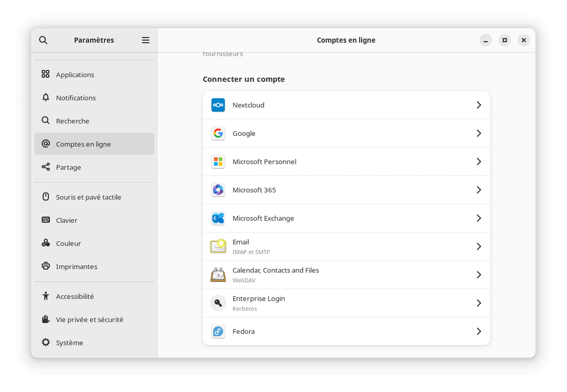Go to Imprimantes settings
Viewport: 567px width, 392px height.
[94, 266]
